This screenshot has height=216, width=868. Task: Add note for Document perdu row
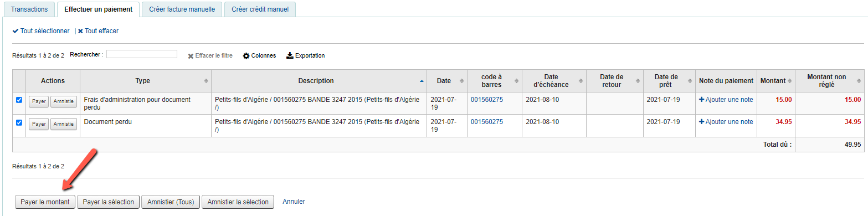pos(726,122)
